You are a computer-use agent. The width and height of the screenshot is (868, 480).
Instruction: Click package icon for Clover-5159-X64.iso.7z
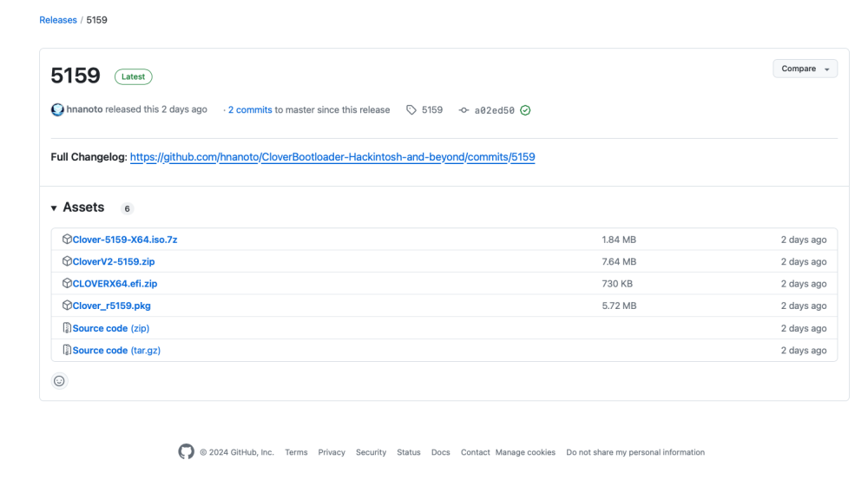[67, 240]
